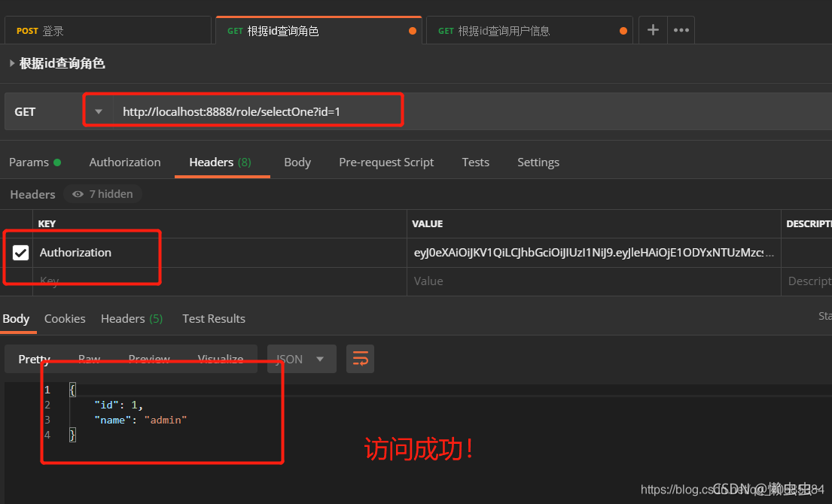Viewport: 832px width, 504px height.
Task: Click the "admin" value in response
Action: click(166, 420)
